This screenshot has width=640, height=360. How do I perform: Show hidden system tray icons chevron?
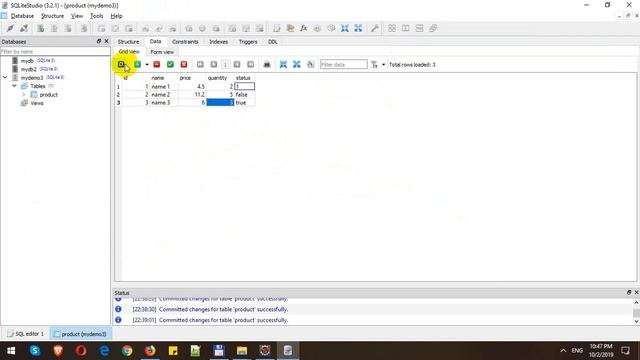[x=563, y=351]
